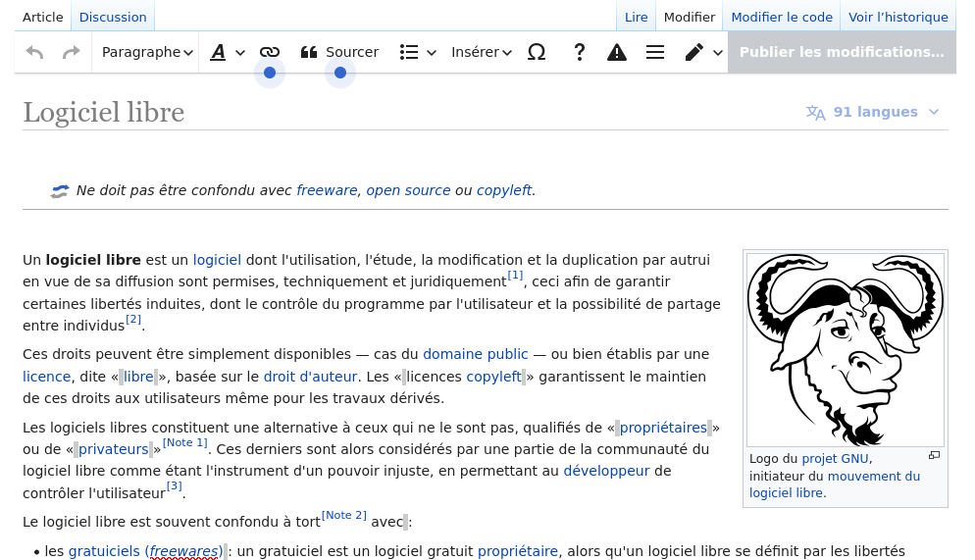
Task: Click the privateurs link
Action: [x=113, y=449]
